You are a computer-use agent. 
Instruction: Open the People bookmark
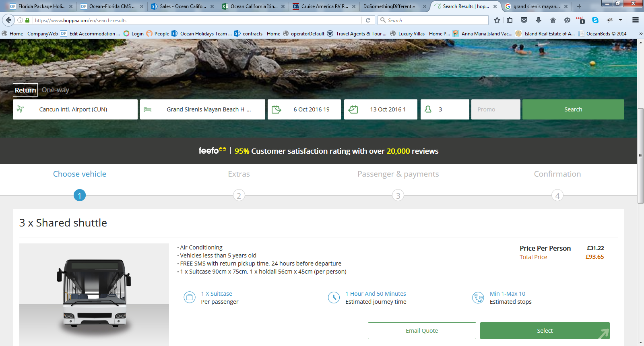coord(158,34)
